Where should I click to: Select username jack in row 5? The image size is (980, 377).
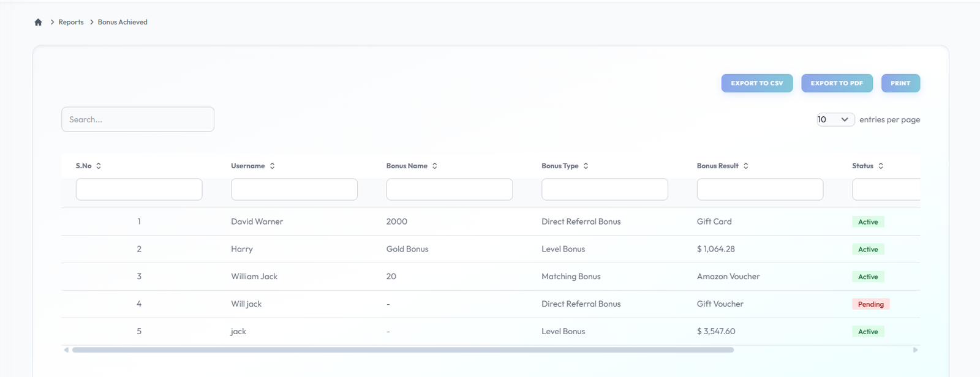[238, 332]
